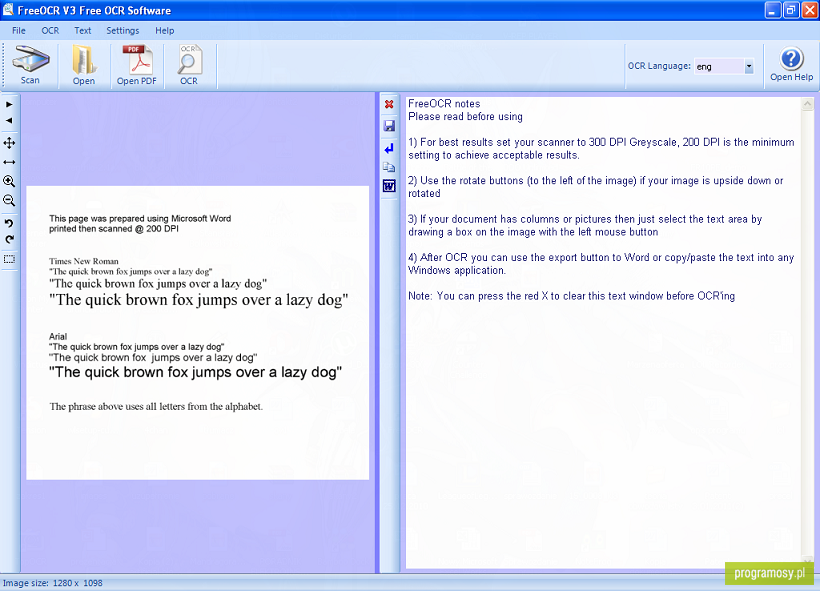Open the OCR Language dropdown
Viewport: 820px width, 591px height.
point(749,66)
